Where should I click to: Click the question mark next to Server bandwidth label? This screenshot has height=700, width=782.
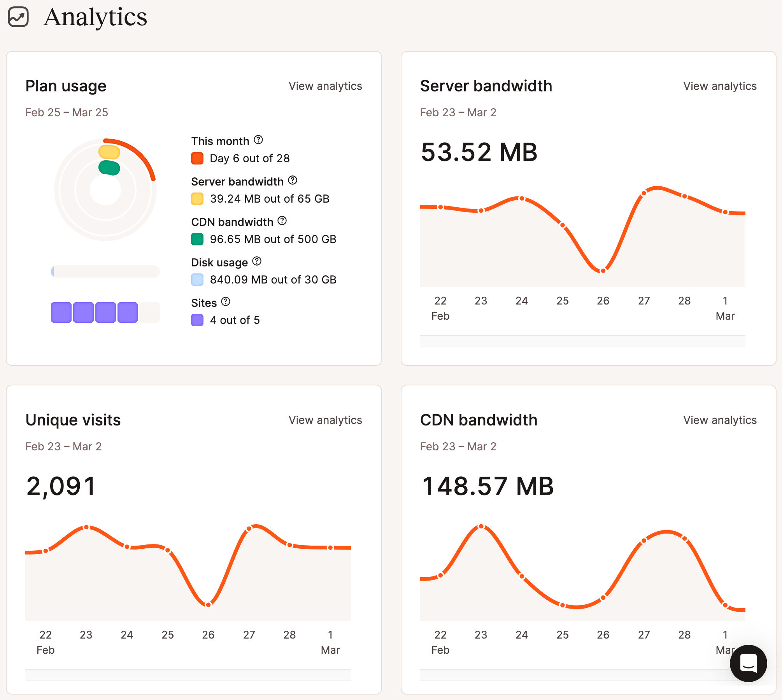point(293,180)
